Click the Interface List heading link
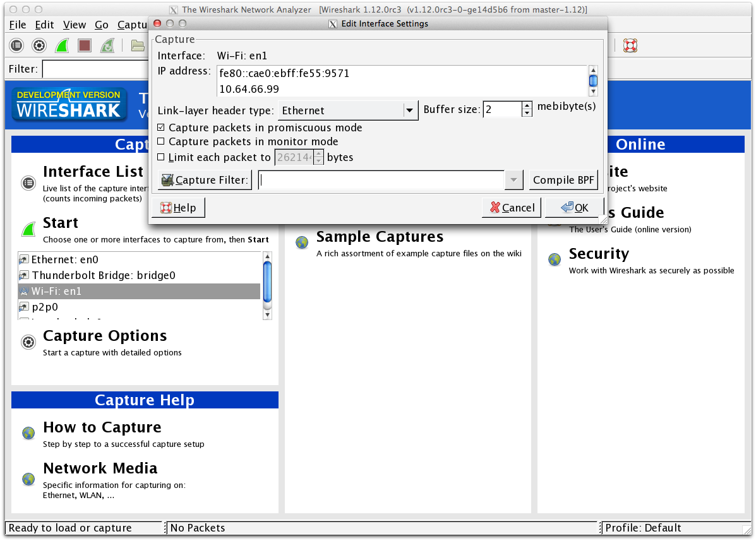This screenshot has height=541, width=756. [93, 172]
